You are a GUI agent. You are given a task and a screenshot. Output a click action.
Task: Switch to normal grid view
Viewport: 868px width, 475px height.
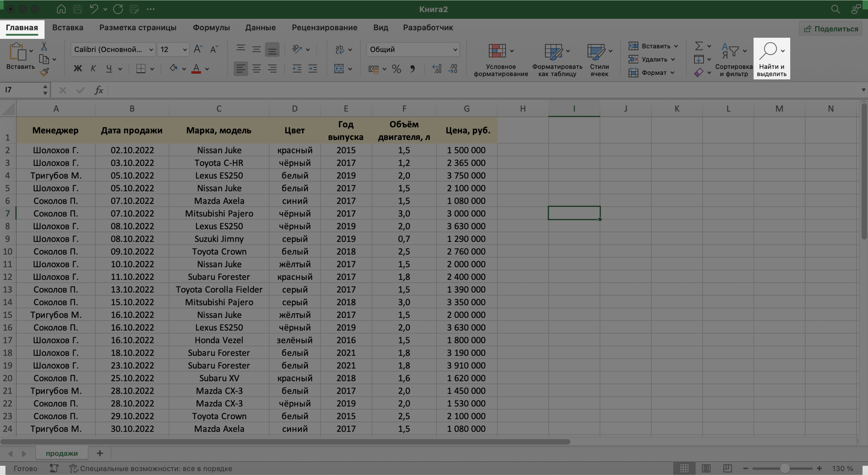point(684,468)
